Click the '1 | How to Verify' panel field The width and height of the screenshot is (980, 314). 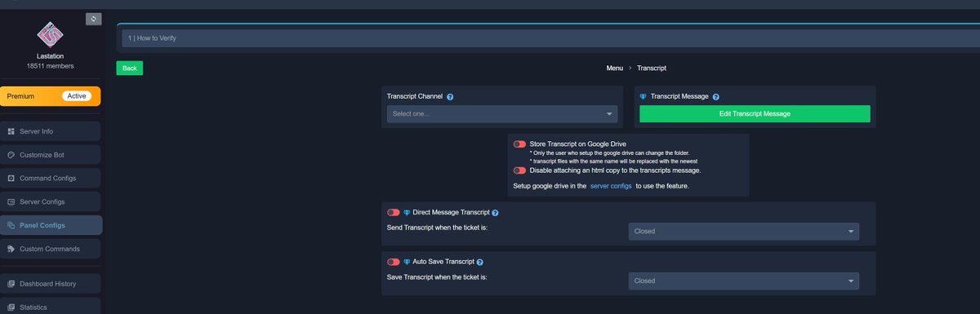click(x=551, y=38)
